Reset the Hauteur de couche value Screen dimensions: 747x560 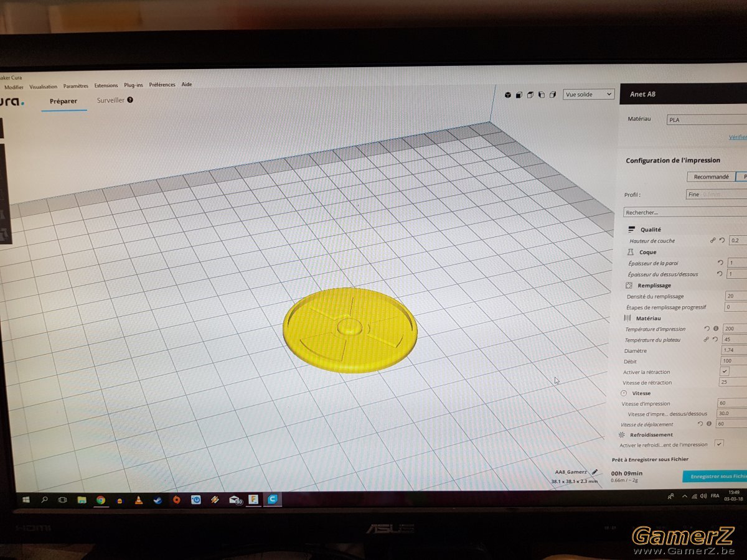tap(722, 240)
